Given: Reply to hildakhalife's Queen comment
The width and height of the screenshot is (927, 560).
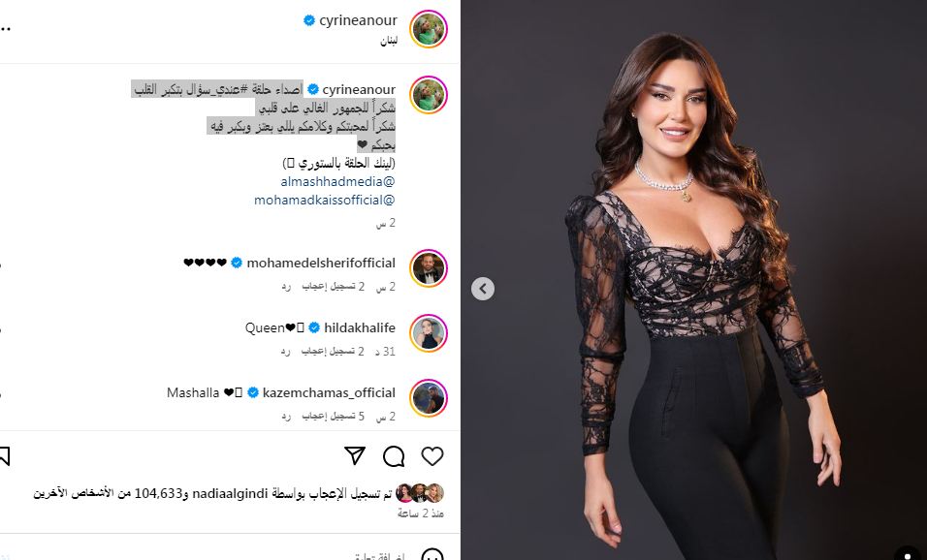Looking at the screenshot, I should pos(285,352).
